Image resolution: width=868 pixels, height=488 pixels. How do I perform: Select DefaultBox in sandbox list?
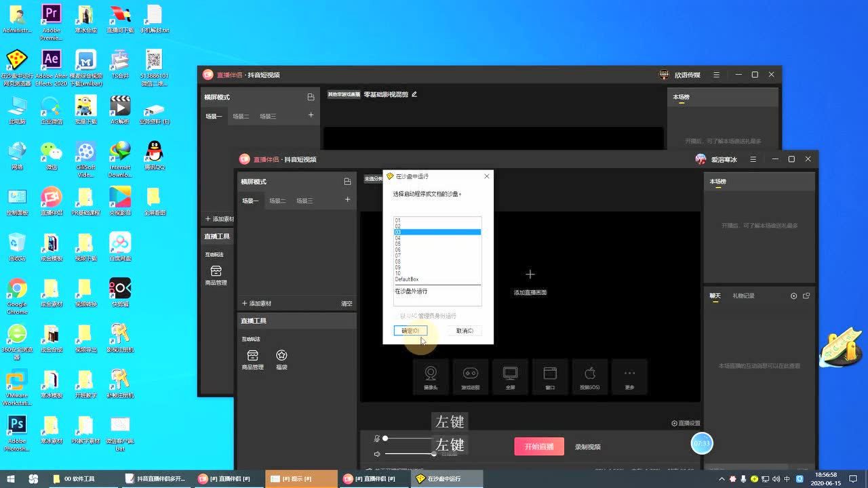[x=437, y=279]
